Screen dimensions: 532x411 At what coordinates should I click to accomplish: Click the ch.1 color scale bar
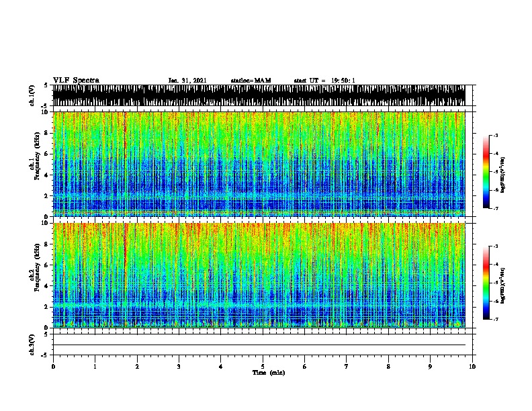486,172
